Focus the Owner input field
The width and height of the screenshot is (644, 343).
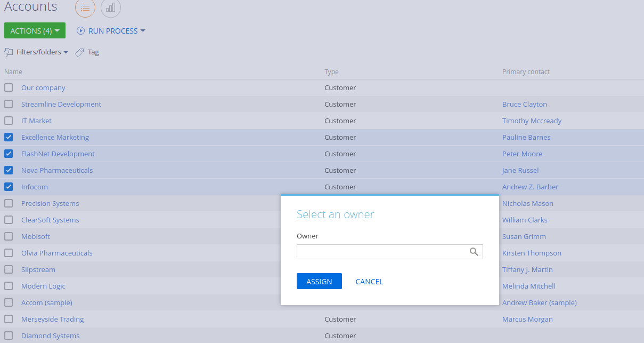(x=390, y=252)
